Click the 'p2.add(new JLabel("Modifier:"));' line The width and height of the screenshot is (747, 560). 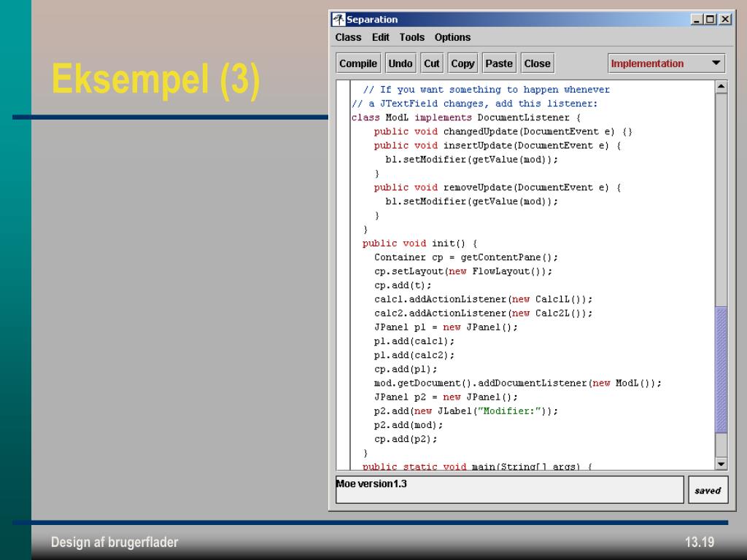click(x=466, y=411)
